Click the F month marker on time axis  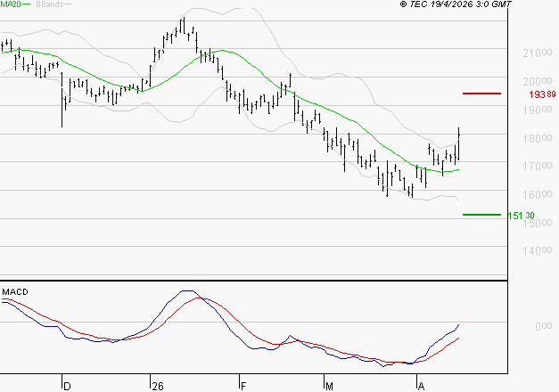[x=243, y=386]
